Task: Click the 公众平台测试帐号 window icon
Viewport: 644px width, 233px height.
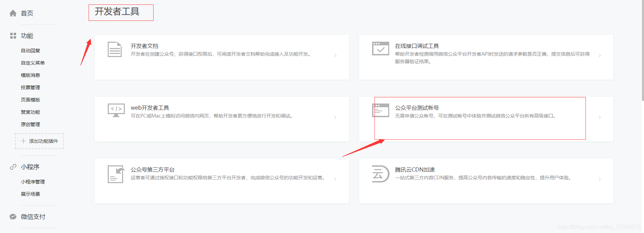Action: point(381,110)
